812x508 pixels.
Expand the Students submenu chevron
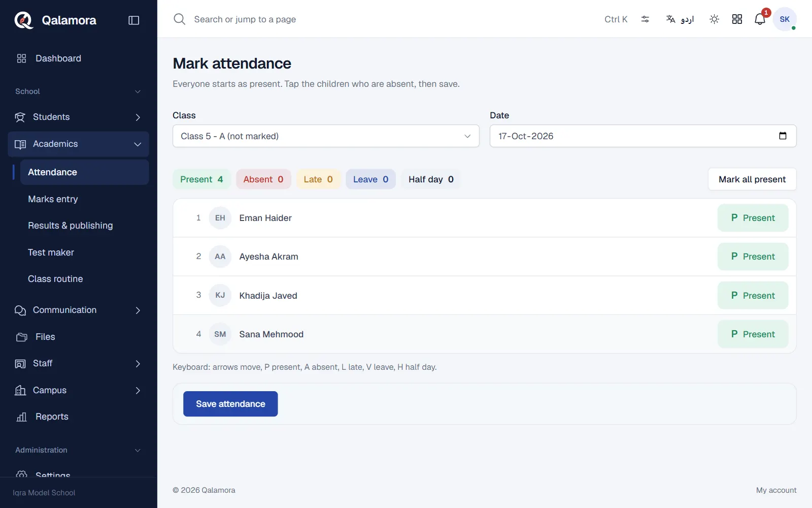point(138,117)
